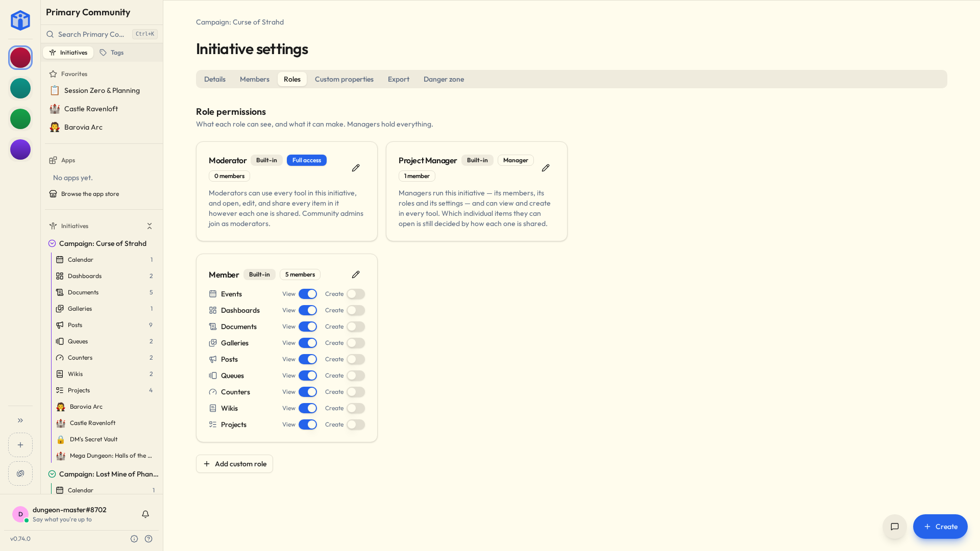Click Add custom role button
The image size is (980, 551).
pos(234,464)
